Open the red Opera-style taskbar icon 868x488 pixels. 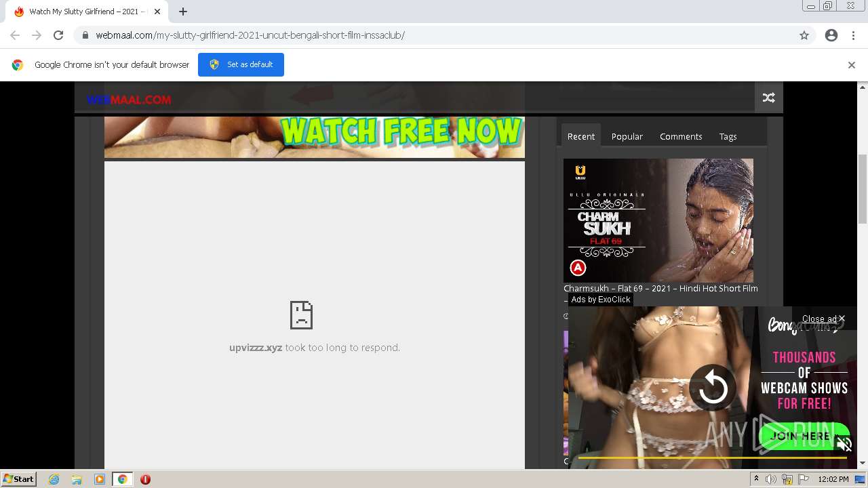pyautogui.click(x=145, y=479)
